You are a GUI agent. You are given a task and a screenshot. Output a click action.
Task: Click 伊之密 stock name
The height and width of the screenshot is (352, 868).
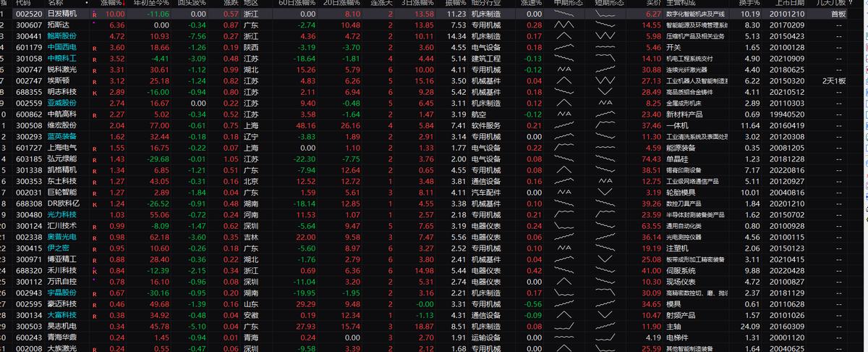(59, 248)
